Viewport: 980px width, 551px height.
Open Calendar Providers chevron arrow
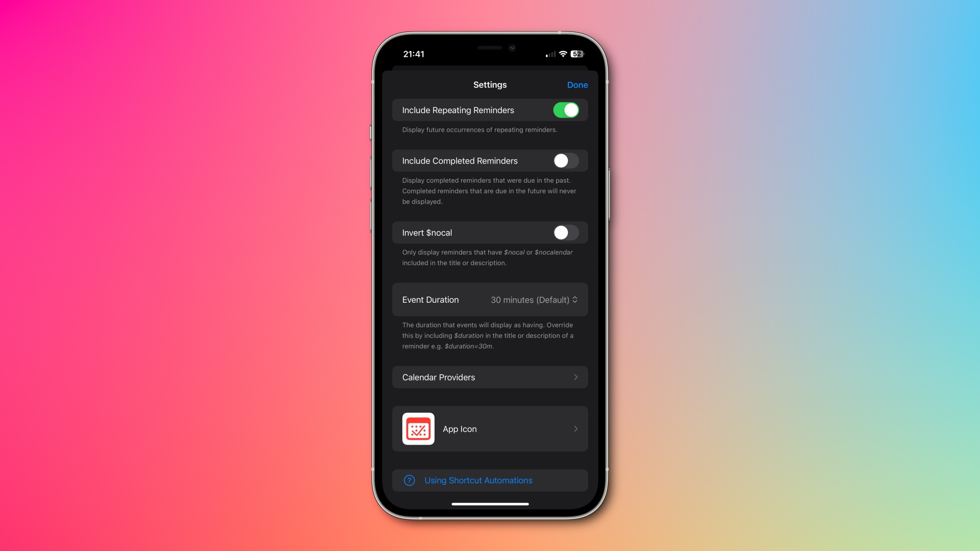tap(575, 377)
